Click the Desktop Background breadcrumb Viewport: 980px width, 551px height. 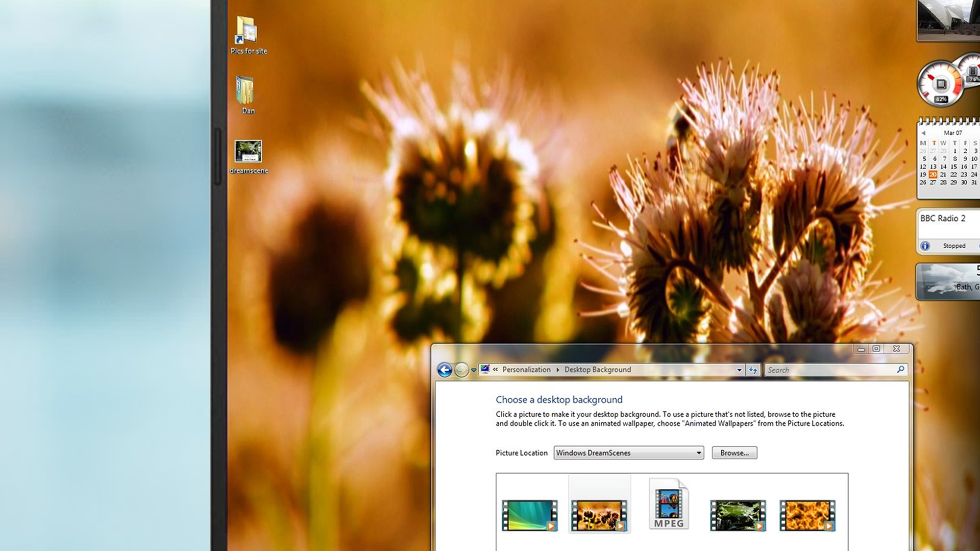(x=597, y=370)
